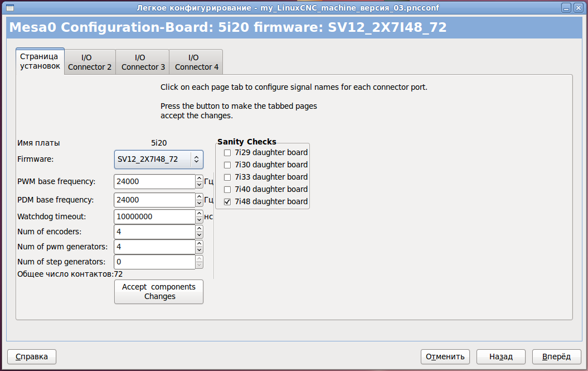This screenshot has width=588, height=371.
Task: Click the Имя платы label
Action: tap(38, 143)
